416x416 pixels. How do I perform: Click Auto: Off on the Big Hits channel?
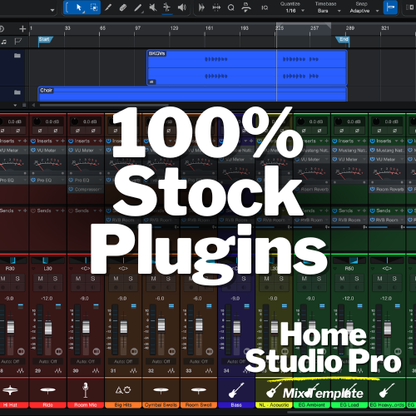pos(123,361)
